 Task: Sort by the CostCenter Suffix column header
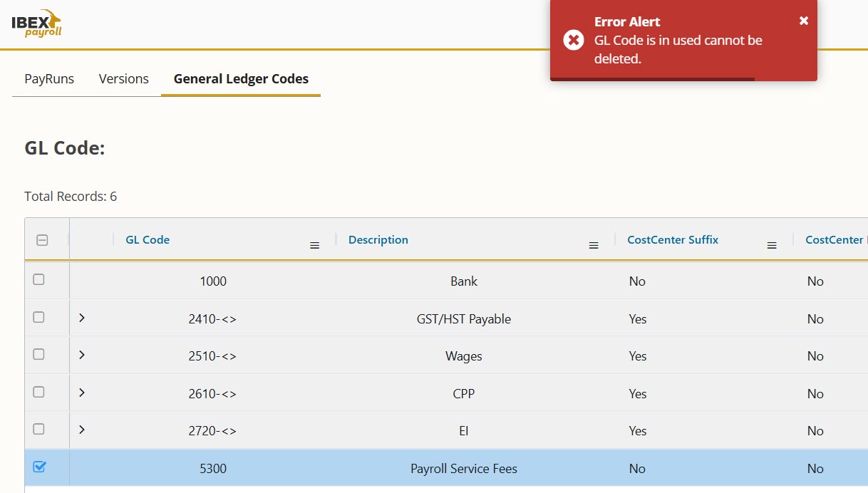673,240
